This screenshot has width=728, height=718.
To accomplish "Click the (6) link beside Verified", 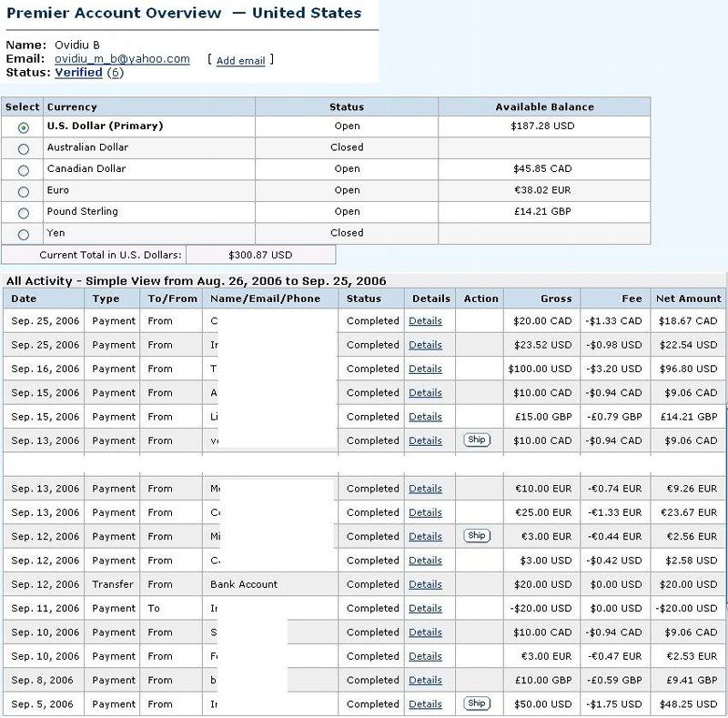I will click(x=115, y=72).
